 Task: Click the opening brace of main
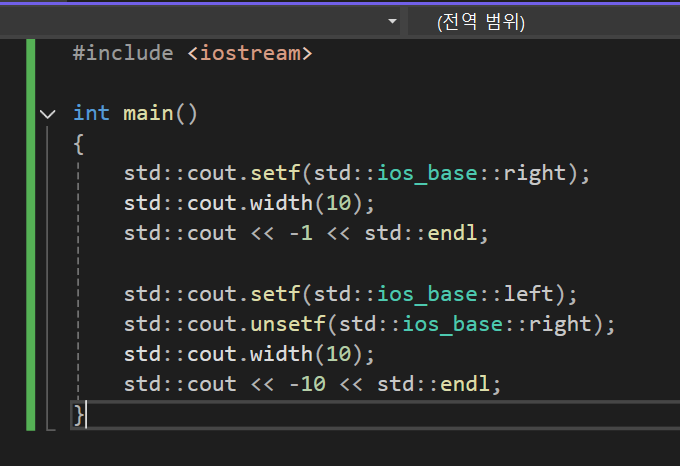(x=78, y=143)
